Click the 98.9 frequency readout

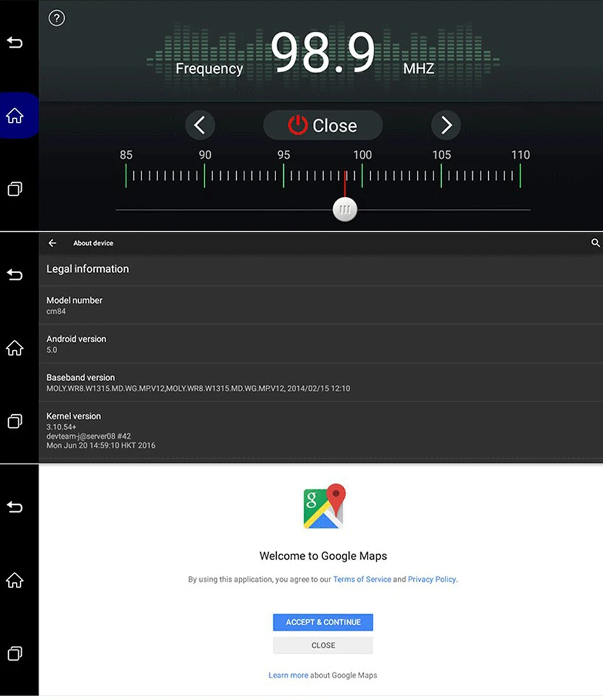[323, 53]
